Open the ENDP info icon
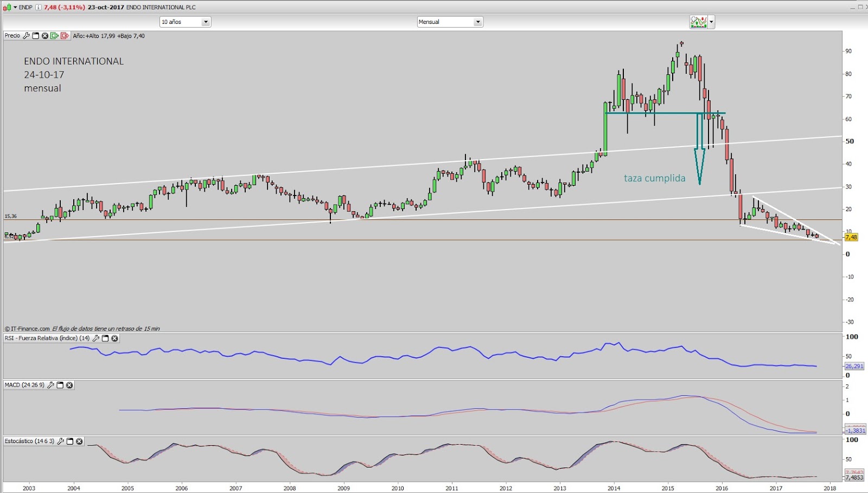The height and width of the screenshot is (493, 868). click(x=39, y=7)
